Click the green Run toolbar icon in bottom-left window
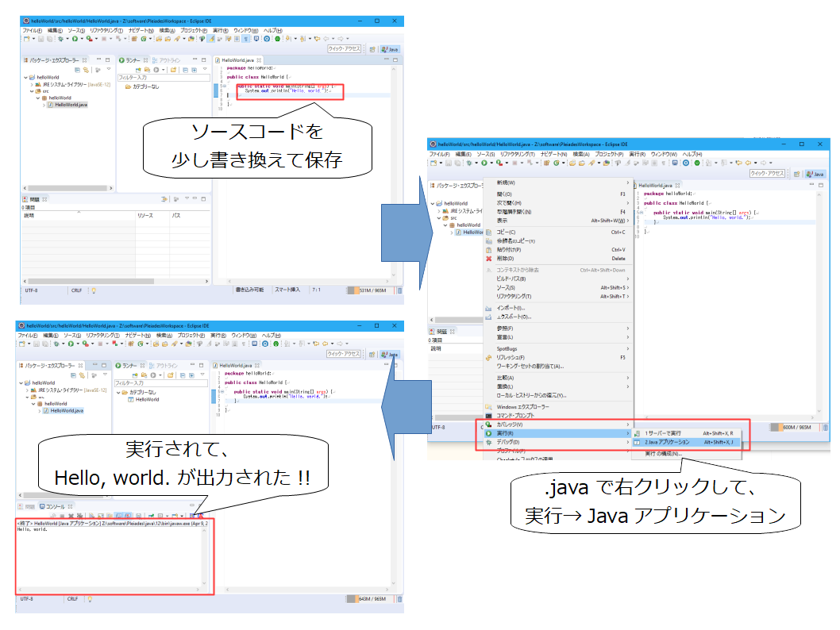Screen dimensions: 840x630 [x=70, y=344]
